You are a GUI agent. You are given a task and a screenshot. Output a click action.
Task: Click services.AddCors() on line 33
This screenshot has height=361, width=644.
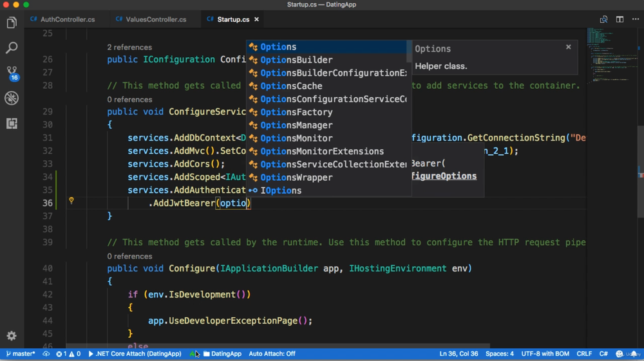(x=176, y=164)
